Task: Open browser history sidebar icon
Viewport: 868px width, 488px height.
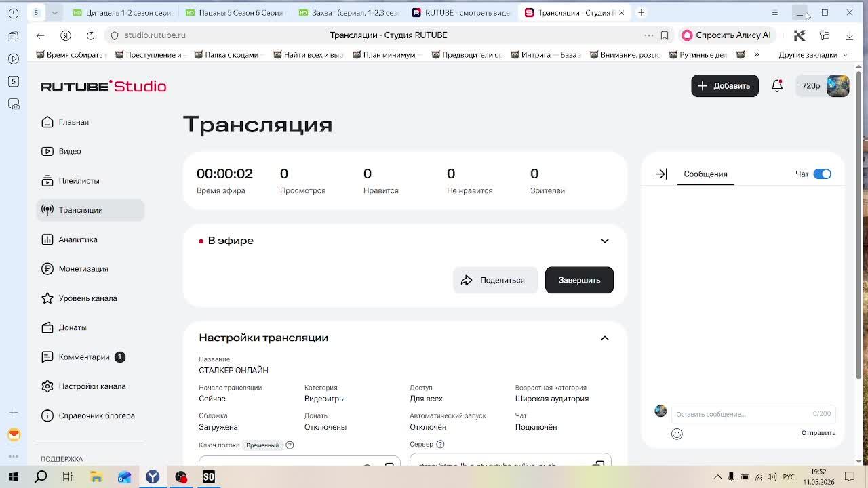Action: (14, 13)
